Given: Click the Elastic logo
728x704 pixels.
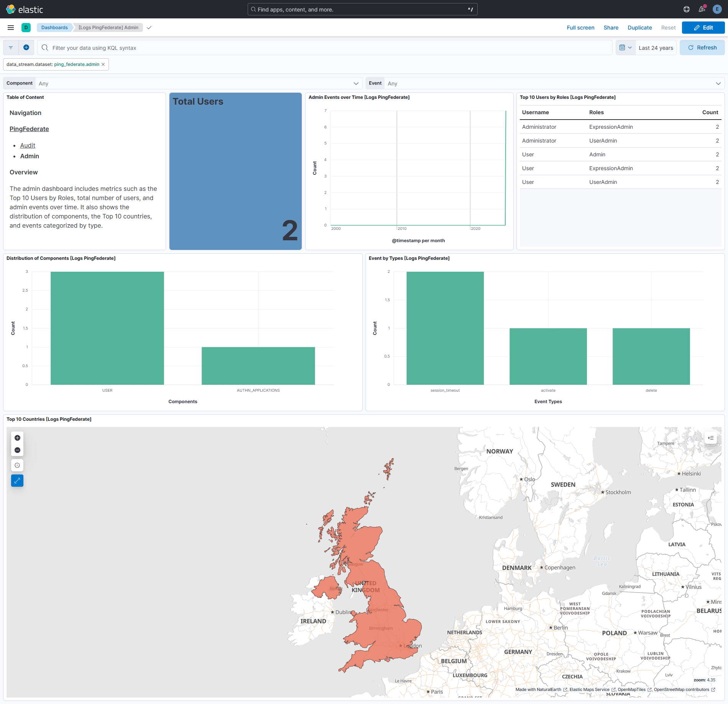Looking at the screenshot, I should pos(11,9).
